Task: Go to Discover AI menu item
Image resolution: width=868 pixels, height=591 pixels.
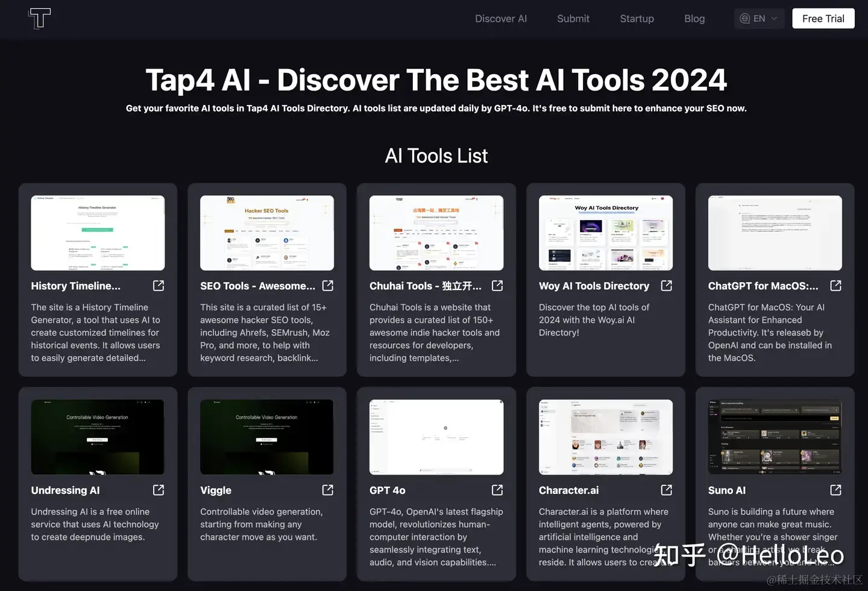Action: (x=501, y=19)
